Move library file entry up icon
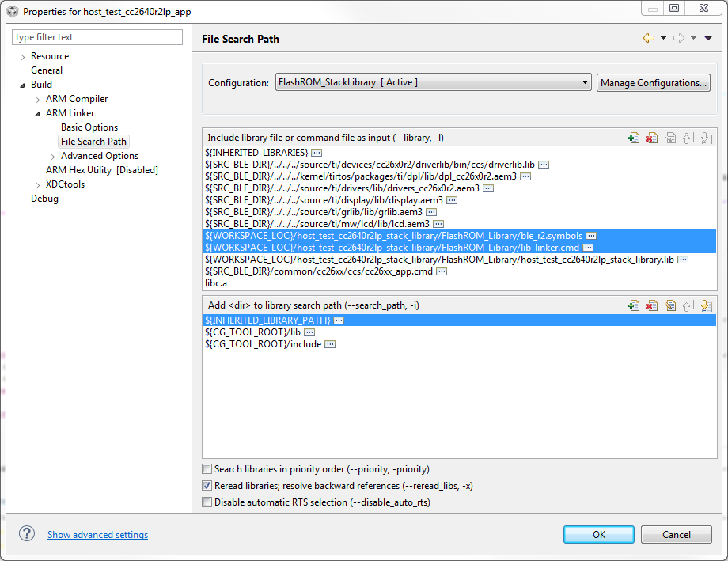728x561 pixels. click(x=687, y=138)
